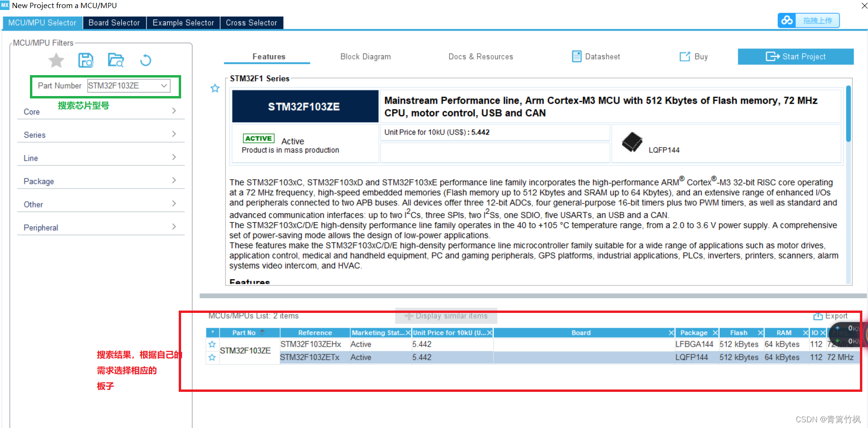
Task: Open the Features tab
Action: 269,57
